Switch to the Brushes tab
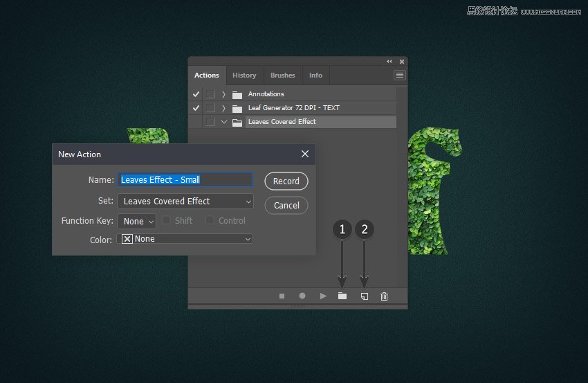588x383 pixels. [x=282, y=75]
